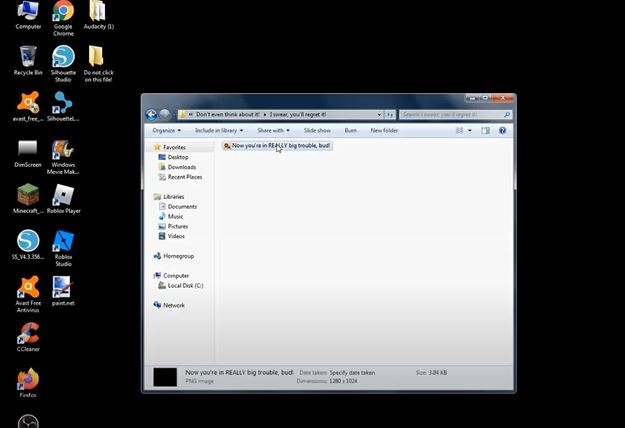Select the avast_free installer icon
The image size is (625, 428).
tap(28, 106)
